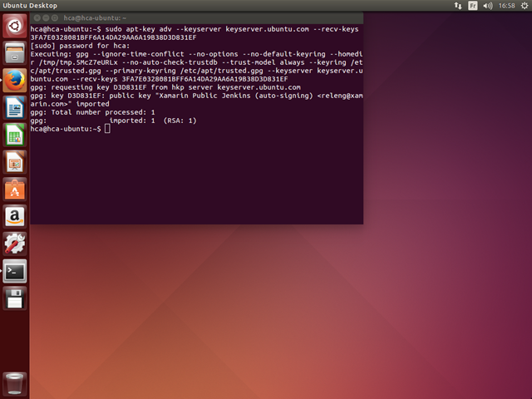
Task: Open the sound volume indicator
Action: (x=488, y=6)
